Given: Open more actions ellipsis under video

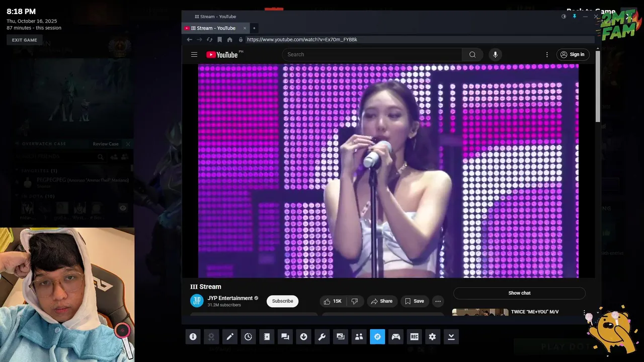Looking at the screenshot, I should 438,301.
